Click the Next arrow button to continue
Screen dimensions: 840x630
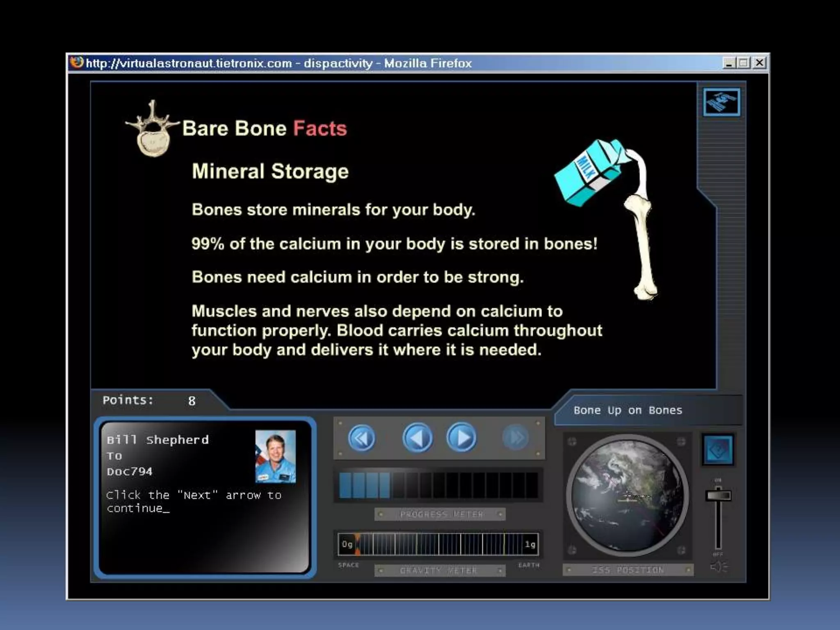coord(462,438)
